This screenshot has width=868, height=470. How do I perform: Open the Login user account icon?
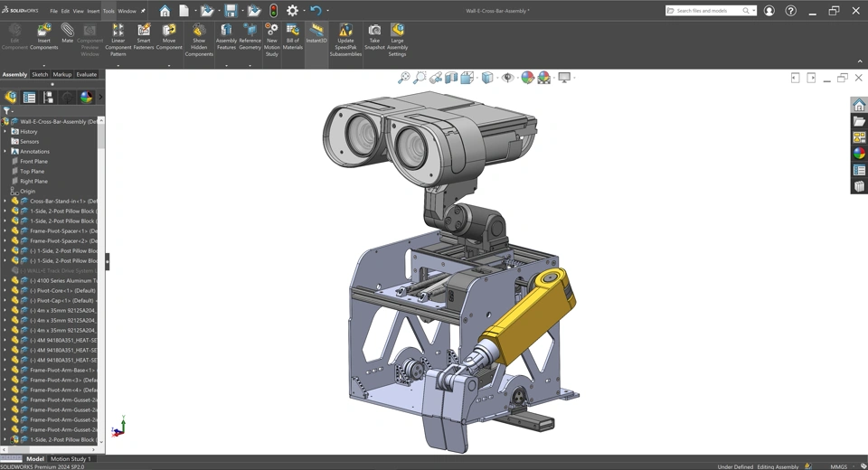click(x=769, y=11)
